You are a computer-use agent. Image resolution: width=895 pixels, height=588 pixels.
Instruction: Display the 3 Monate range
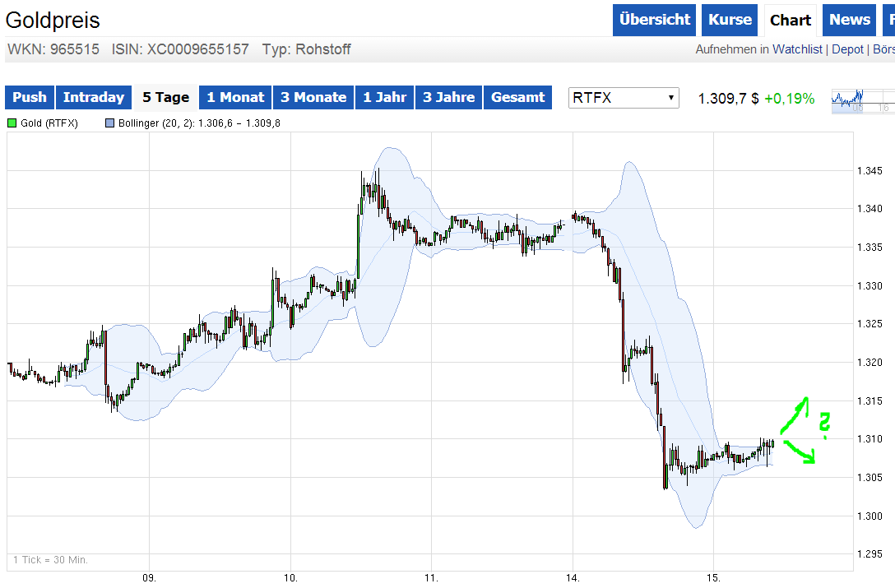(x=313, y=97)
